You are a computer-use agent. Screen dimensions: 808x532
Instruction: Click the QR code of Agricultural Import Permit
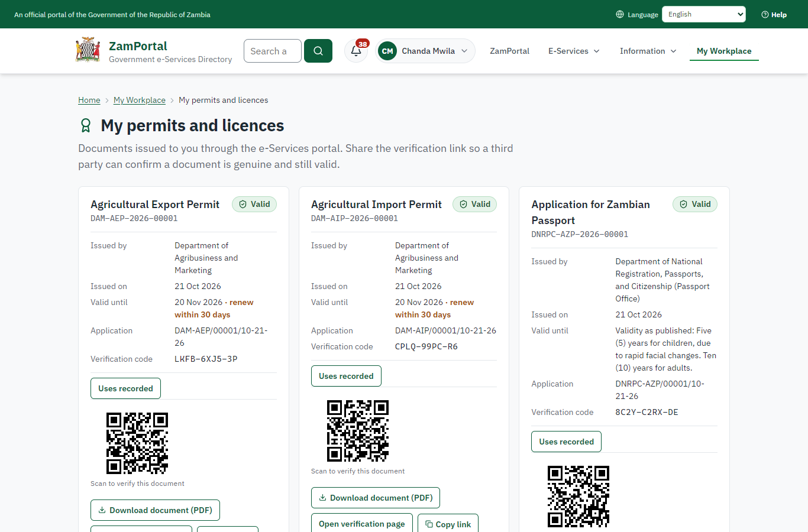358,431
